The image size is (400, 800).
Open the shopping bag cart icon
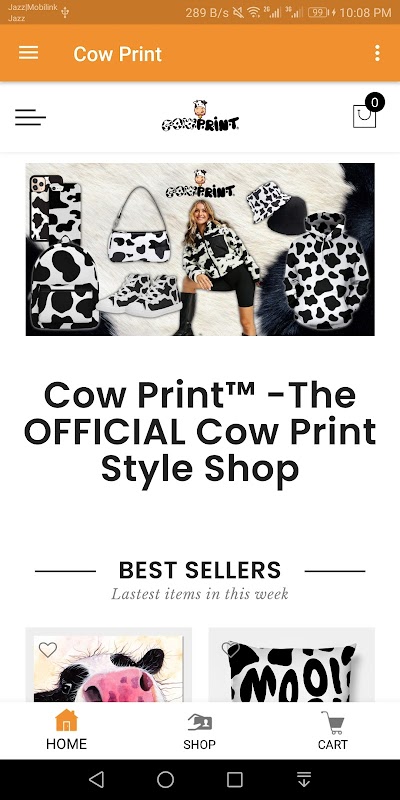coord(364,116)
